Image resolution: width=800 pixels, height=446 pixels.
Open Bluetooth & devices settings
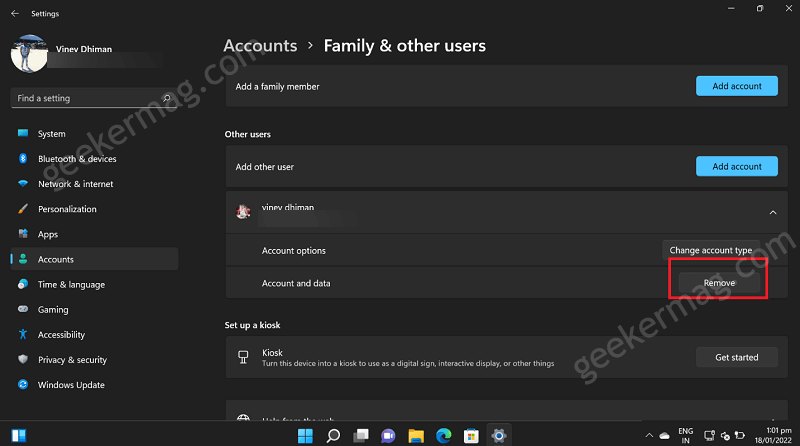pyautogui.click(x=94, y=159)
